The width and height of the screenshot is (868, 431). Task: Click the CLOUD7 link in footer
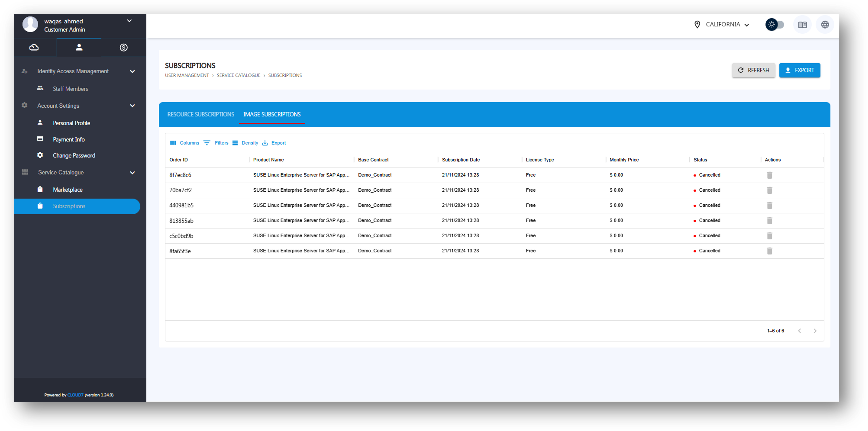click(75, 395)
